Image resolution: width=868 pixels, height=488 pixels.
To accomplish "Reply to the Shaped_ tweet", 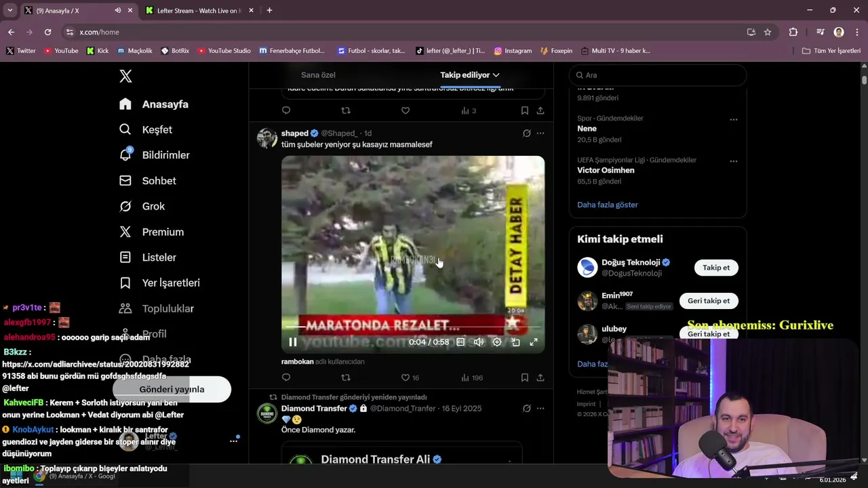I will [286, 378].
